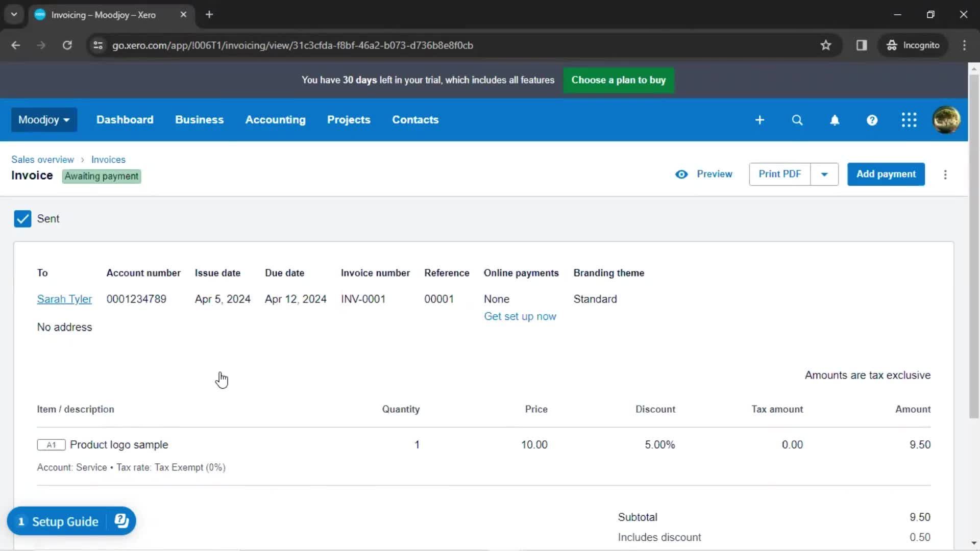Open the Projects menu
The height and width of the screenshot is (551, 980).
349,120
